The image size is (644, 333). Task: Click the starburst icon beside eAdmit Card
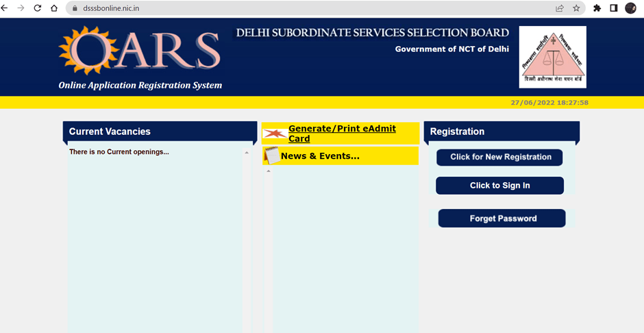tap(275, 134)
